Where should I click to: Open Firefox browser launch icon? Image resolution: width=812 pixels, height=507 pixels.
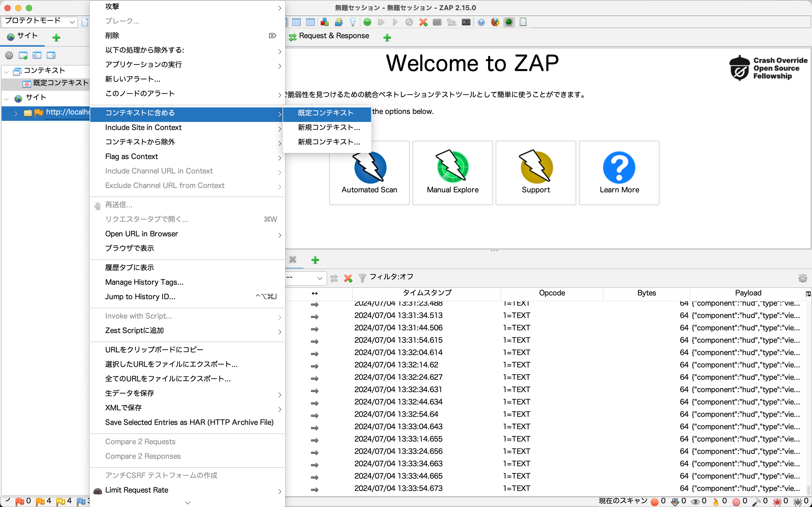[x=495, y=22]
